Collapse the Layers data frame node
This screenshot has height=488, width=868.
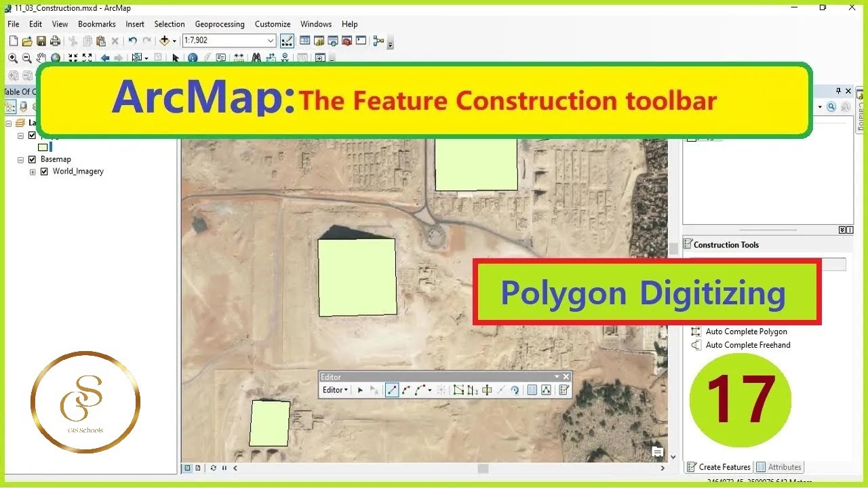point(9,123)
